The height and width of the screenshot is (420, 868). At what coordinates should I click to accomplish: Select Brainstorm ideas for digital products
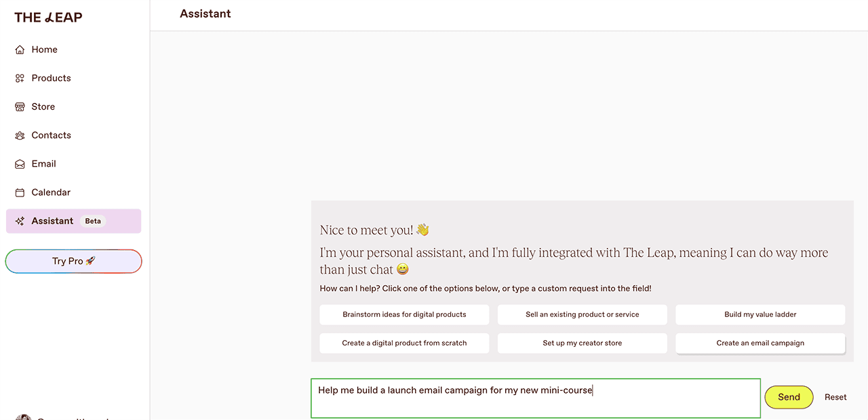404,314
